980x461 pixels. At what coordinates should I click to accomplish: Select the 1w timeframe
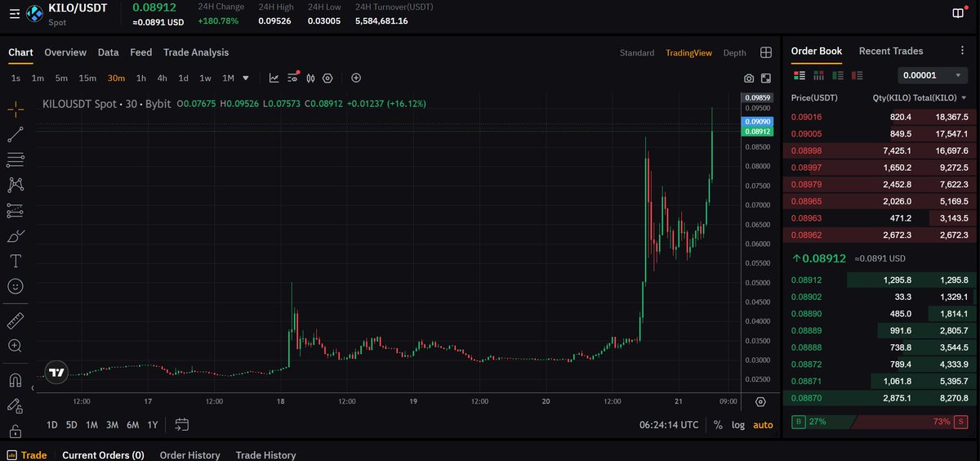click(x=206, y=78)
